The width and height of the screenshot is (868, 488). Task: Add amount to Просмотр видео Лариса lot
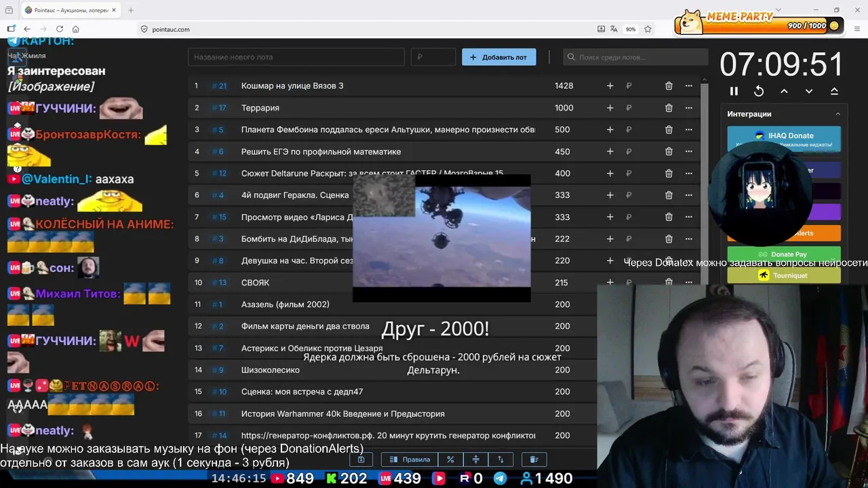point(610,217)
